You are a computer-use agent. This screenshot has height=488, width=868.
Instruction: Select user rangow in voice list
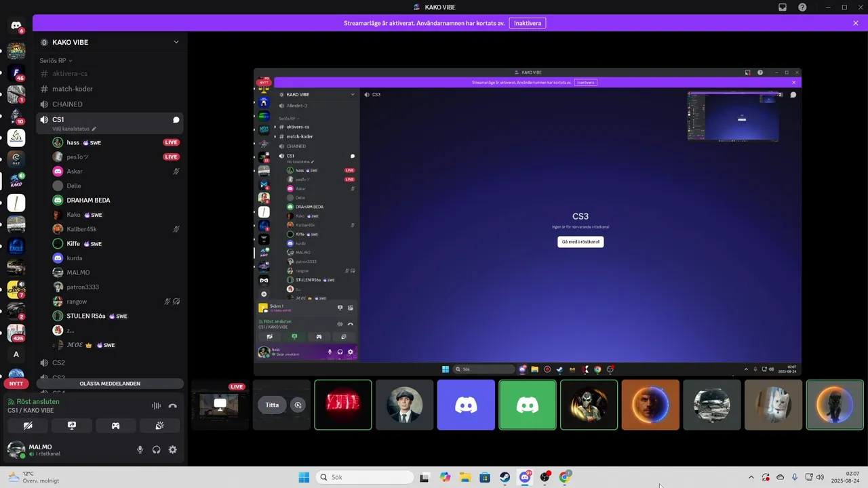[x=116, y=301]
